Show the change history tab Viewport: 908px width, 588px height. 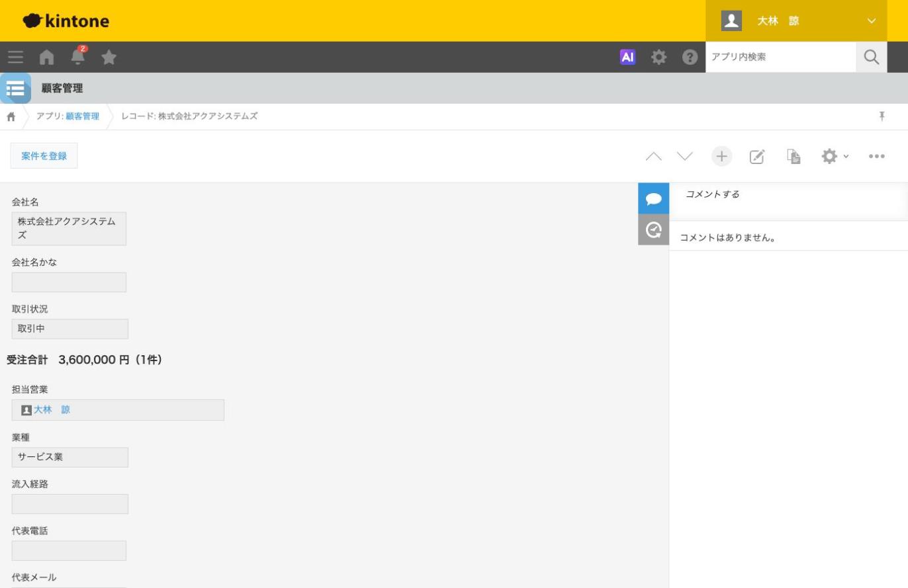coord(653,230)
